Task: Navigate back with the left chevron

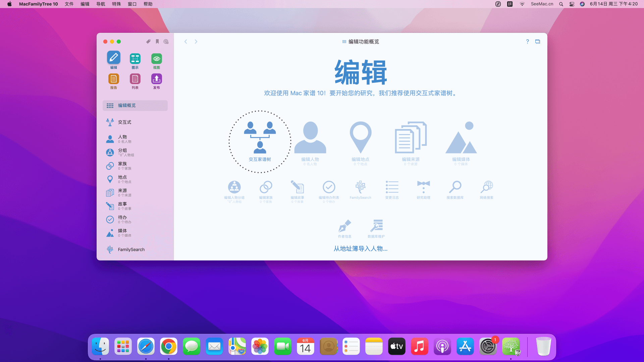Action: [185, 42]
